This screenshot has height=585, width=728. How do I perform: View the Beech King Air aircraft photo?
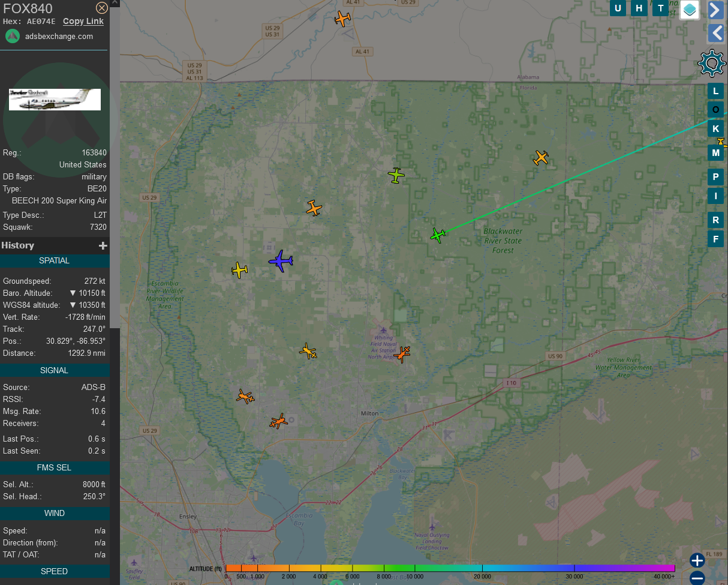(55, 100)
